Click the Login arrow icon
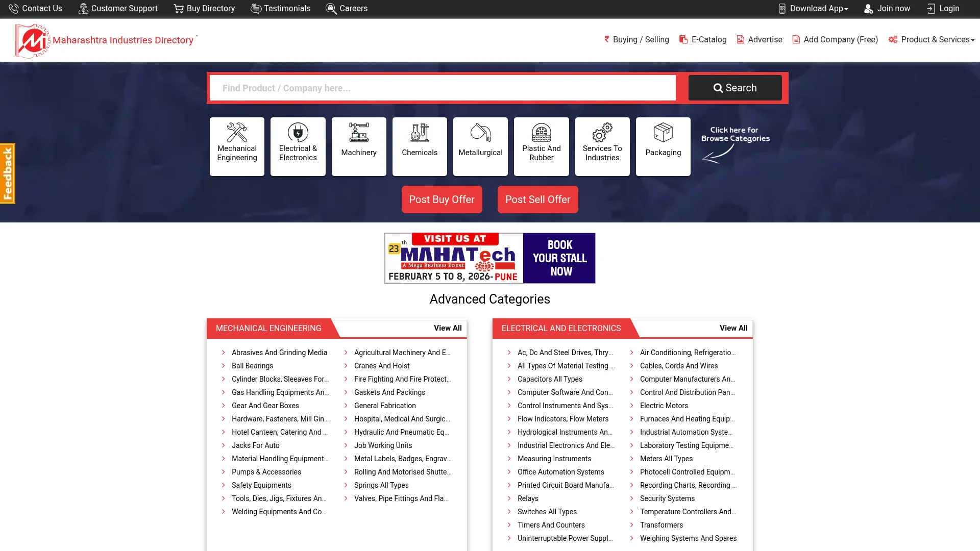Screen dimensions: 980x551 pyautogui.click(x=931, y=9)
